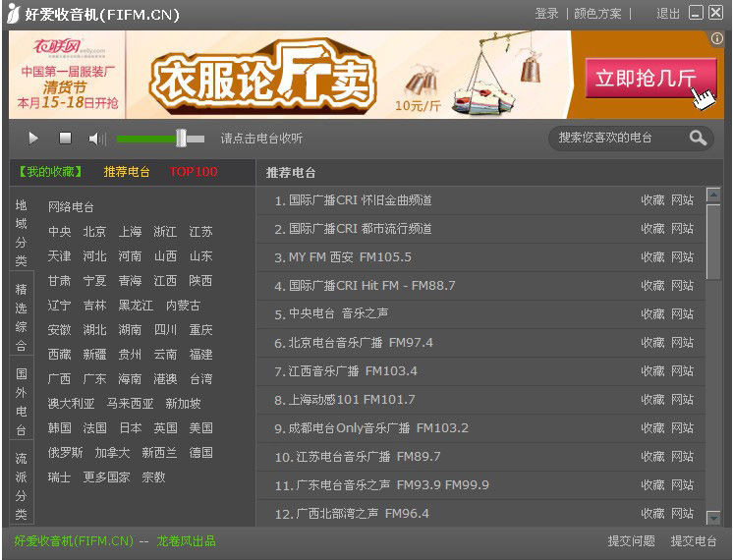Open the 提交电台 link
This screenshot has height=560, width=733.
point(694,540)
